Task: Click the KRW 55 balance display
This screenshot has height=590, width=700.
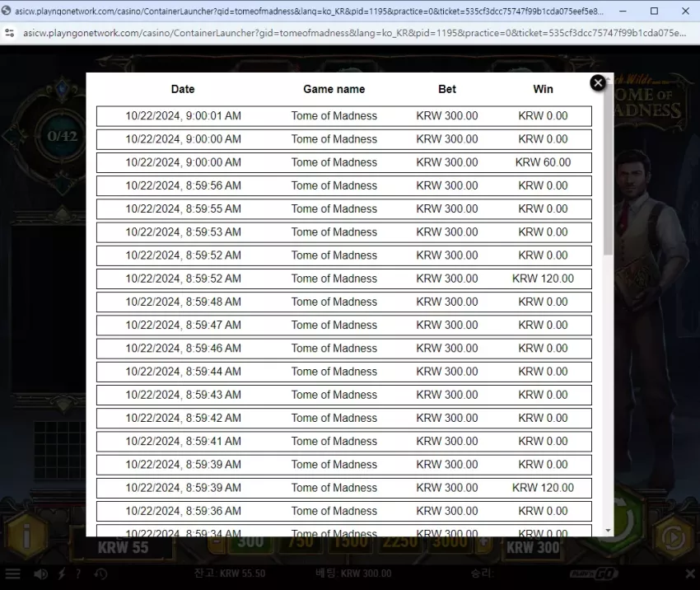Action: pos(123,547)
